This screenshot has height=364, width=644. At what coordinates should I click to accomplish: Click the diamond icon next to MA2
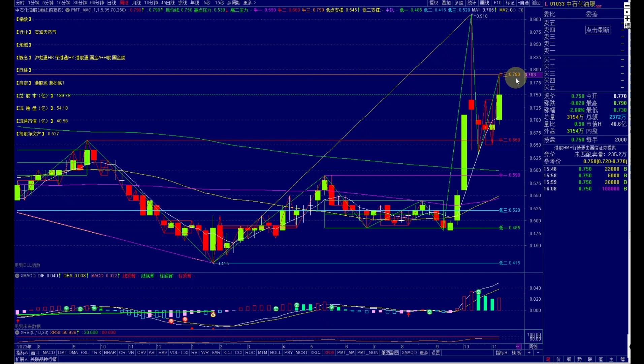point(514,10)
